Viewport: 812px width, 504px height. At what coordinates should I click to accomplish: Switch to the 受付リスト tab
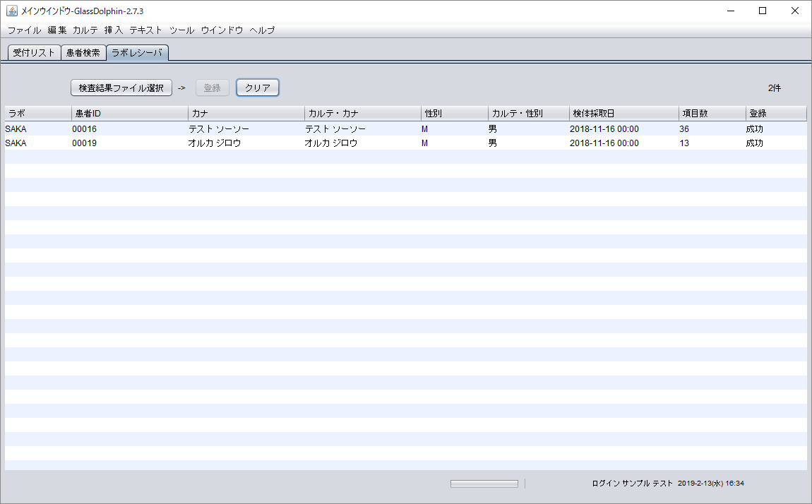point(34,53)
